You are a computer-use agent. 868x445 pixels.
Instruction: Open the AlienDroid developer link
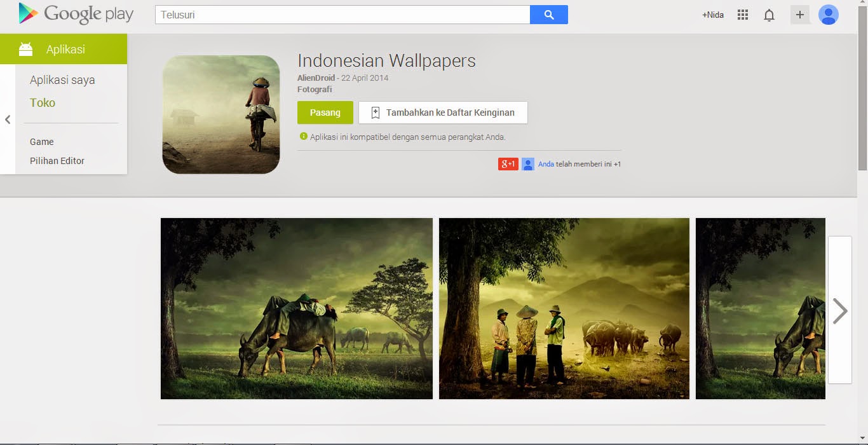[x=316, y=78]
